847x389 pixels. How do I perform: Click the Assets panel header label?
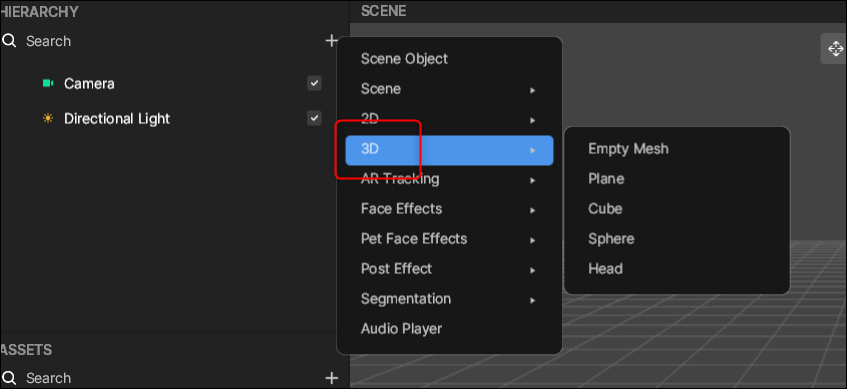[x=26, y=350]
